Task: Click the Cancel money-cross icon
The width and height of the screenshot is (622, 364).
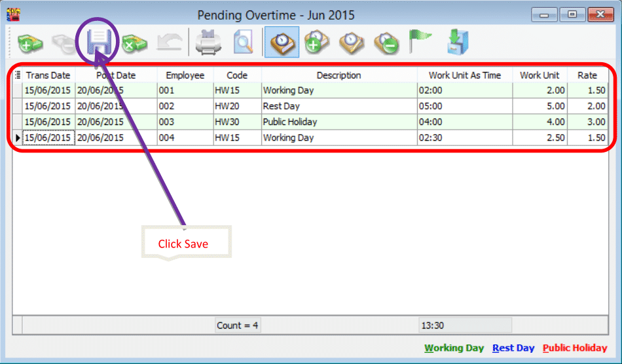Action: click(134, 43)
